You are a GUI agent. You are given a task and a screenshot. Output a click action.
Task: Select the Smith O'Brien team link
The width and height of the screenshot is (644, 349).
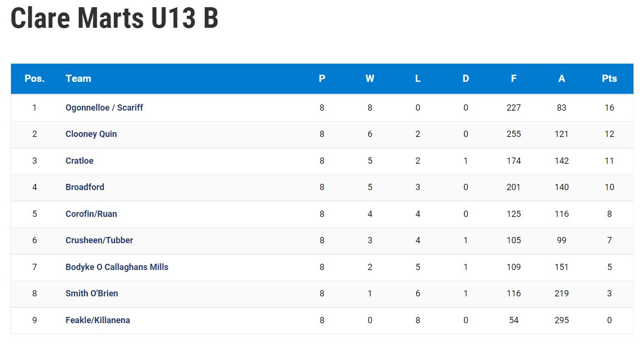point(92,293)
